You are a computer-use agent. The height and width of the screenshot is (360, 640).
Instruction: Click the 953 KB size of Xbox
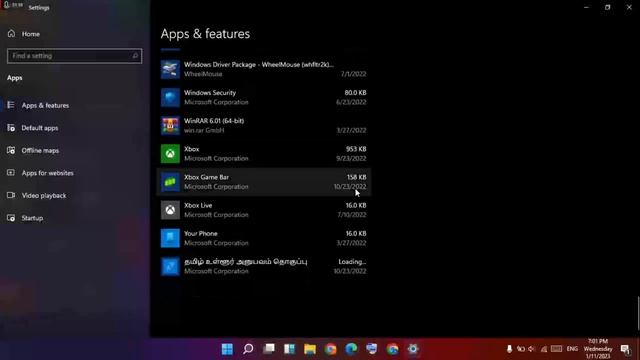click(356, 149)
